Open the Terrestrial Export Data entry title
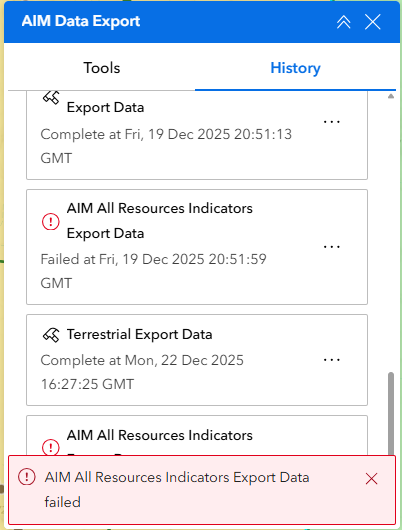 coord(139,334)
